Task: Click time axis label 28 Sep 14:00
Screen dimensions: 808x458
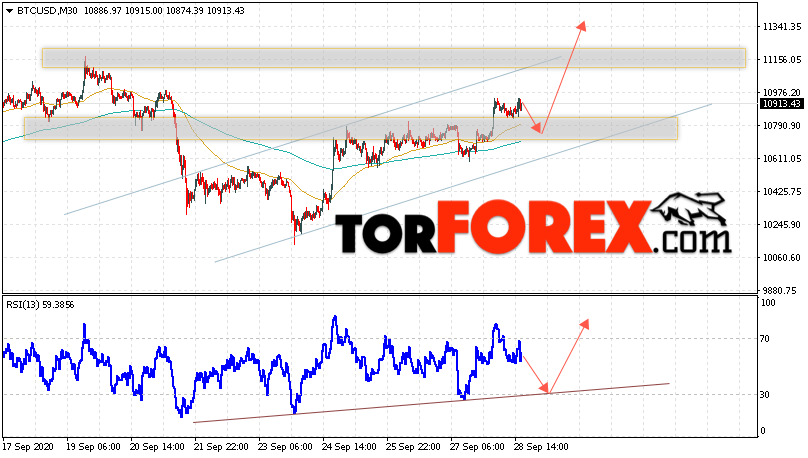Action: pyautogui.click(x=541, y=447)
